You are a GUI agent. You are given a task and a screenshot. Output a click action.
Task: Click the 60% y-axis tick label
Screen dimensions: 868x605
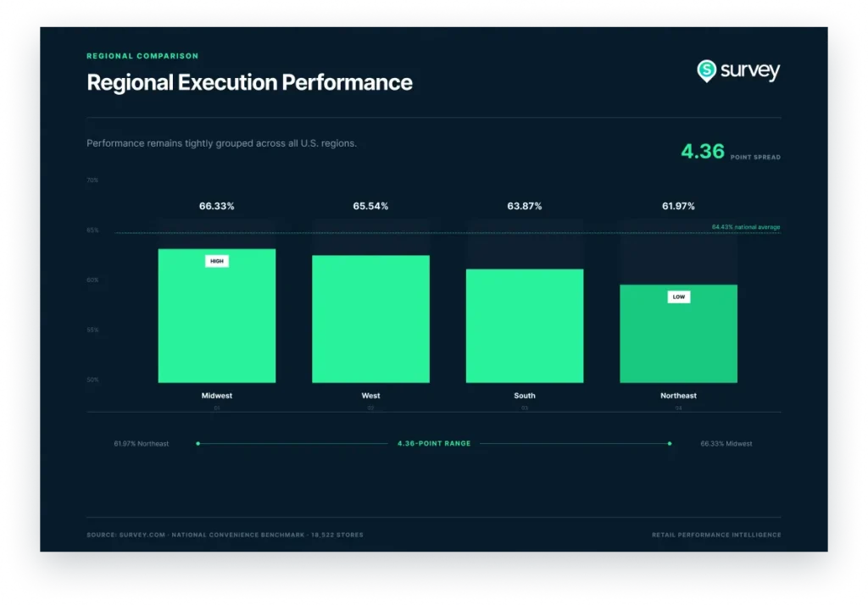(x=92, y=280)
